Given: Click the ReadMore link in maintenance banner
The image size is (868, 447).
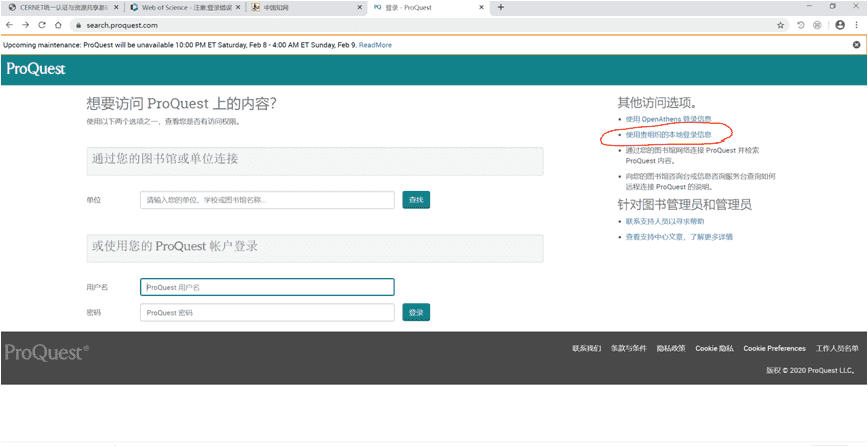Looking at the screenshot, I should tap(375, 45).
